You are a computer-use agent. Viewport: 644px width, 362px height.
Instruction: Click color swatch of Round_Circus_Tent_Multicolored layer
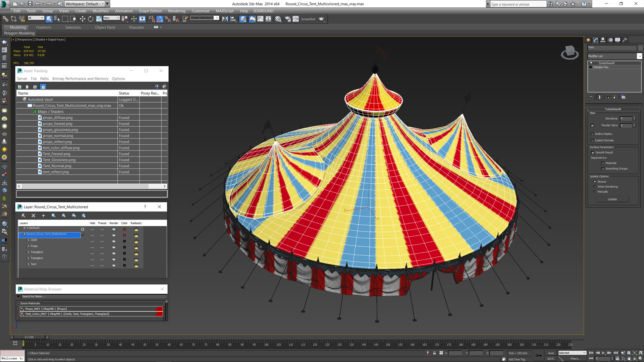[124, 235]
